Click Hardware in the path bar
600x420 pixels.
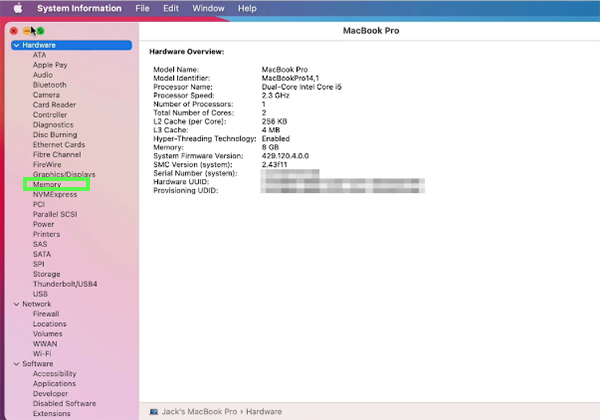[264, 412]
